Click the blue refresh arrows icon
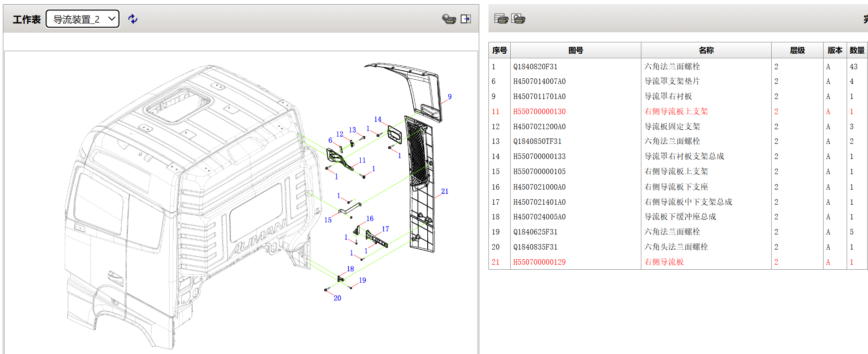 point(132,19)
